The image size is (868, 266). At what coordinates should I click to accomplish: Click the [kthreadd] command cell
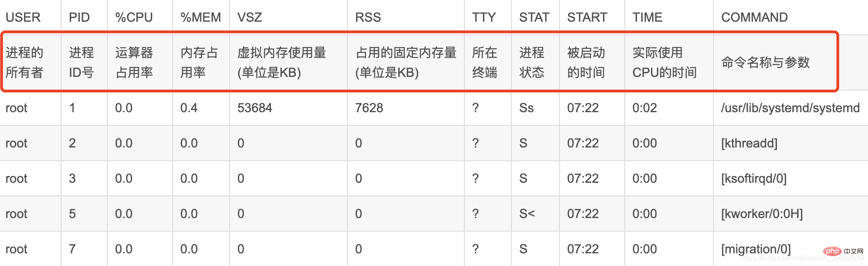click(749, 143)
